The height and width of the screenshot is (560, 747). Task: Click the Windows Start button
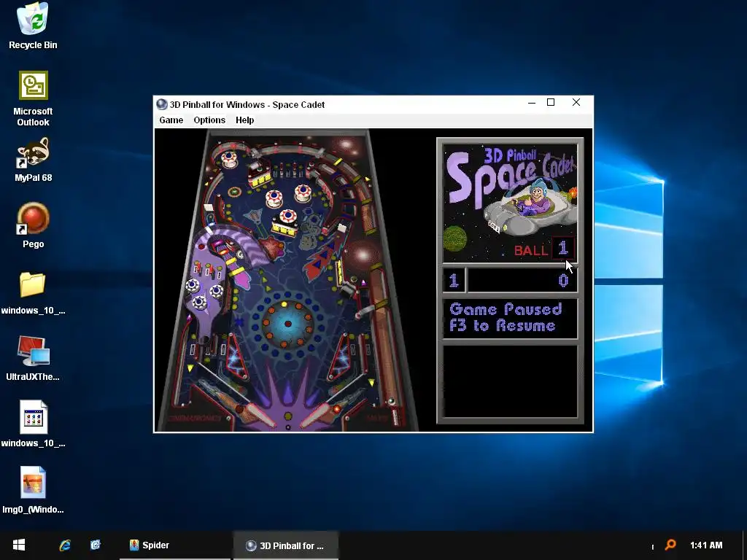tap(18, 545)
